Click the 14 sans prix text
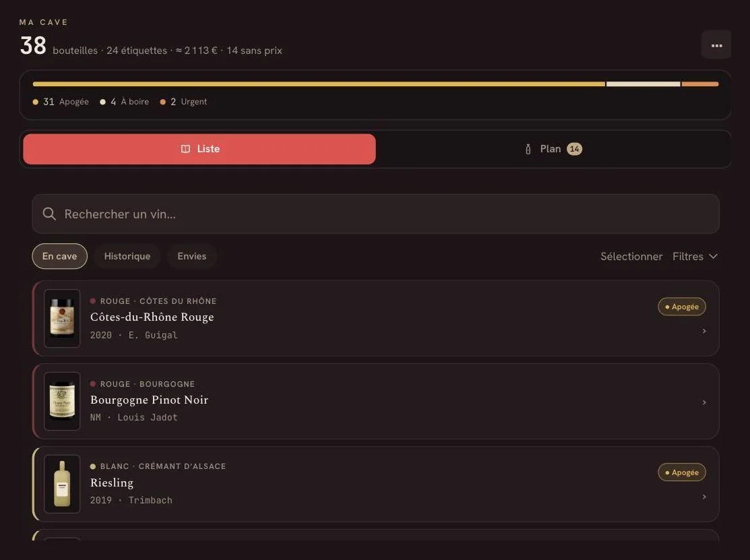 pyautogui.click(x=255, y=51)
